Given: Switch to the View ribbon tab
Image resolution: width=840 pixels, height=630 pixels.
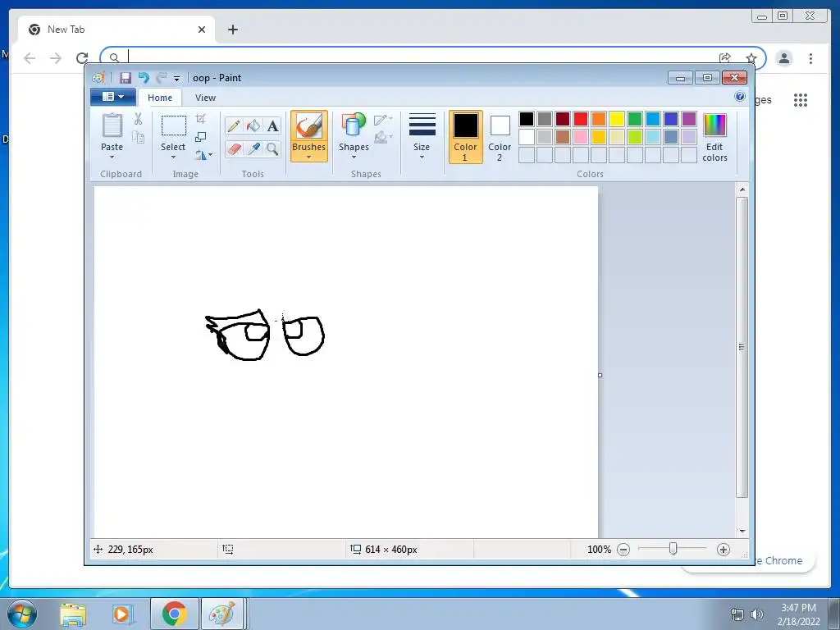Looking at the screenshot, I should tap(205, 98).
